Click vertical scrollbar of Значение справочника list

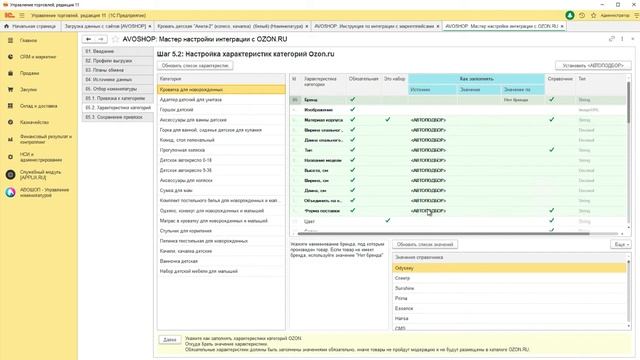(x=628, y=291)
